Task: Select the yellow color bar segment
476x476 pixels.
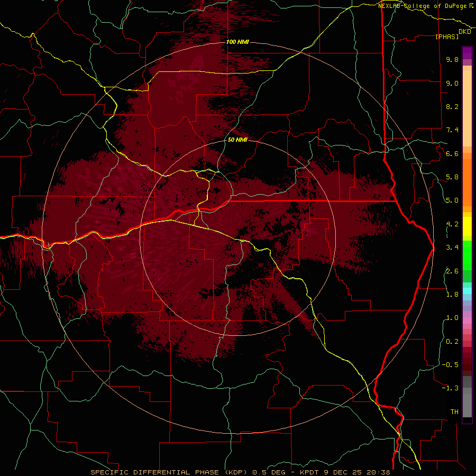Action: tap(467, 226)
